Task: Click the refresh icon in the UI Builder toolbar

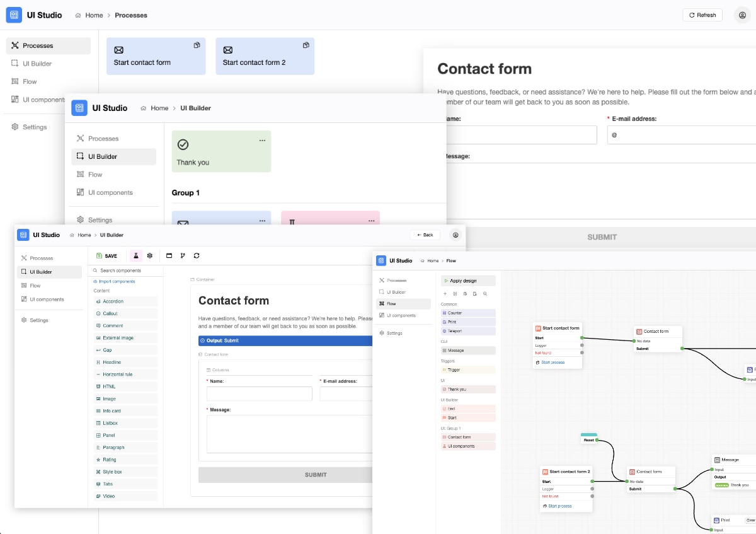Action: click(x=197, y=256)
